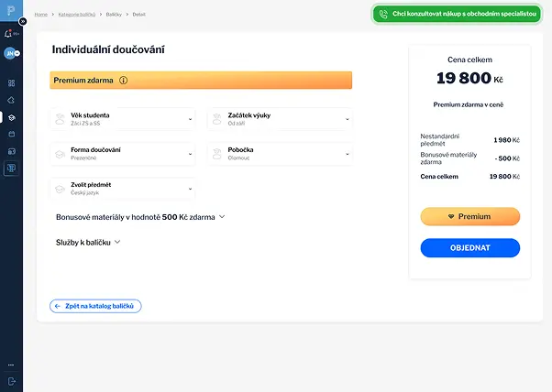Click the - 500 Kč discount amount
This screenshot has width=552, height=392.
pyautogui.click(x=507, y=158)
